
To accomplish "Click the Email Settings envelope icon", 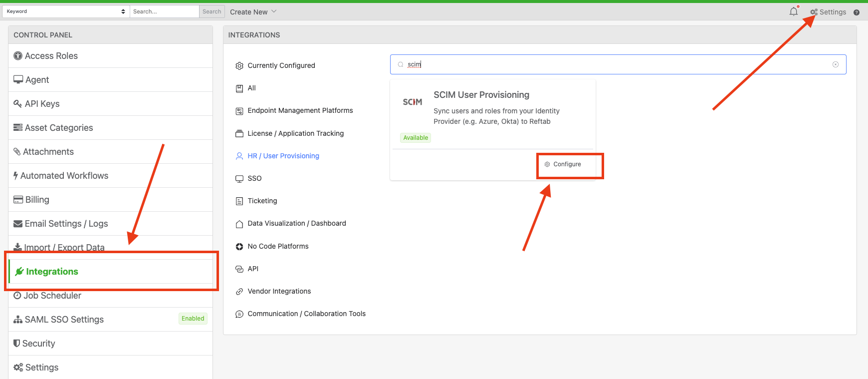I will pos(18,224).
